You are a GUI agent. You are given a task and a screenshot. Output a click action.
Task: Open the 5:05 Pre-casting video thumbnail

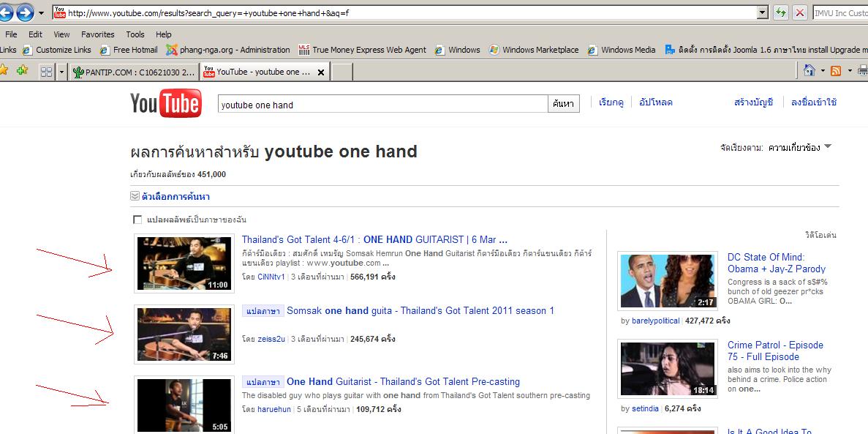pos(184,405)
